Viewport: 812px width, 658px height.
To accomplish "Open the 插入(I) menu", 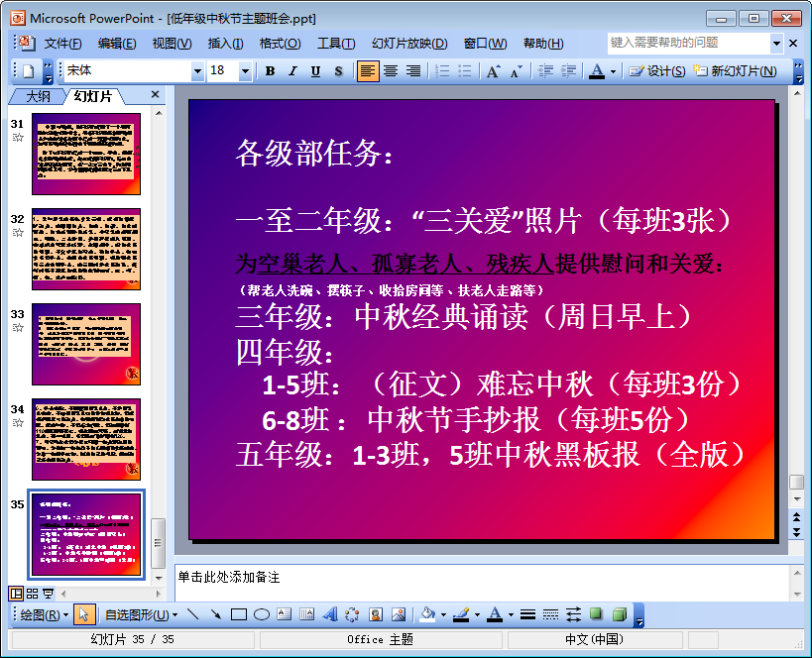I will [x=226, y=44].
